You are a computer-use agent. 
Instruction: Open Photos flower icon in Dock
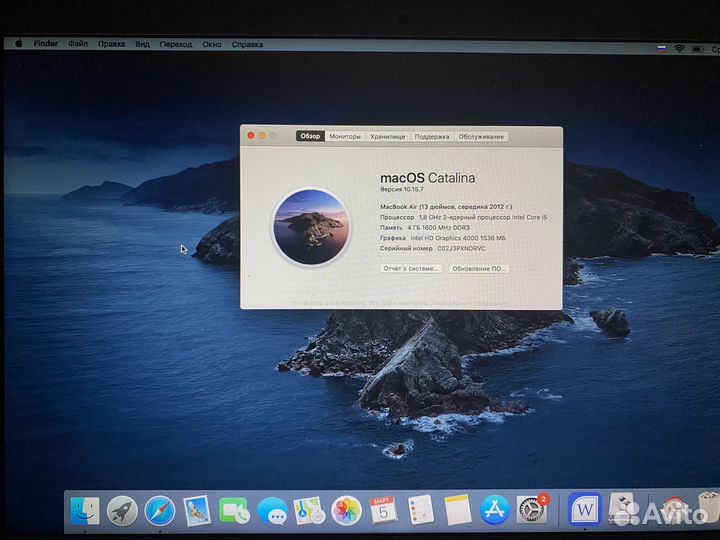coord(346,511)
